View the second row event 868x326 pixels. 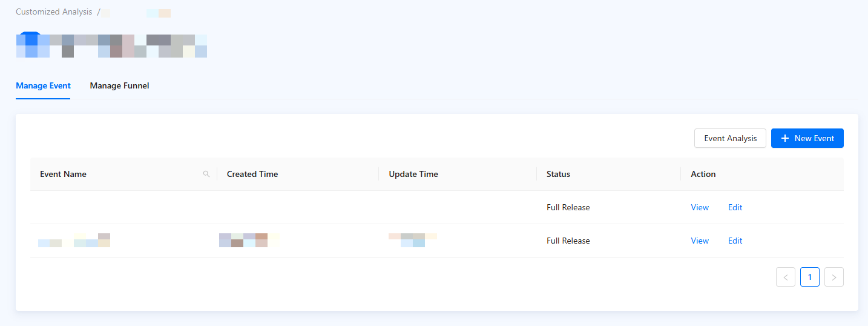(700, 241)
